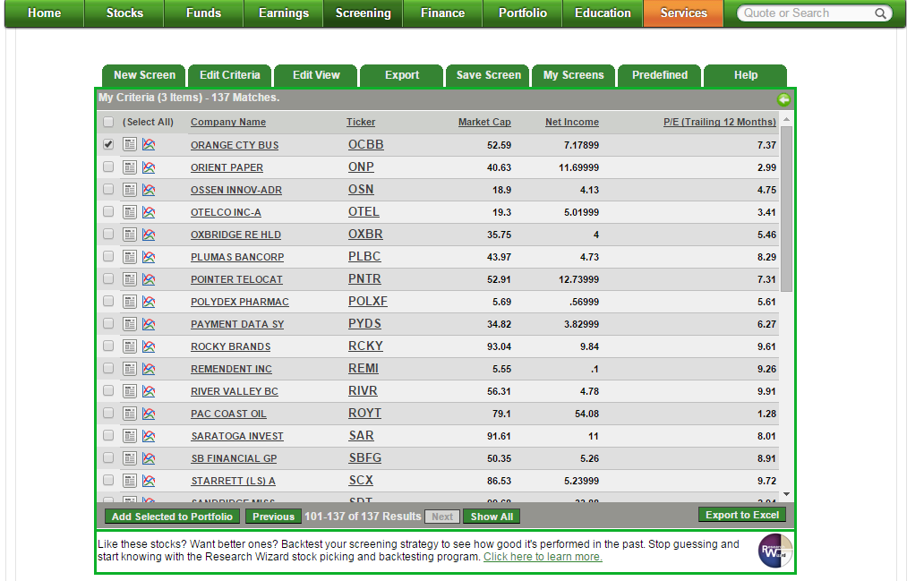Open chart icon for SB FINANCIAL GP
The height and width of the screenshot is (581, 924).
(149, 457)
